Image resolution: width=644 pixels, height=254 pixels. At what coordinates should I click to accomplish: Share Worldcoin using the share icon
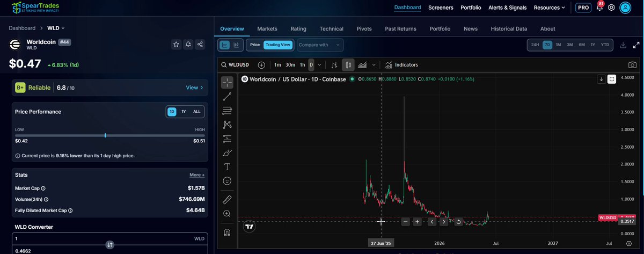click(200, 45)
